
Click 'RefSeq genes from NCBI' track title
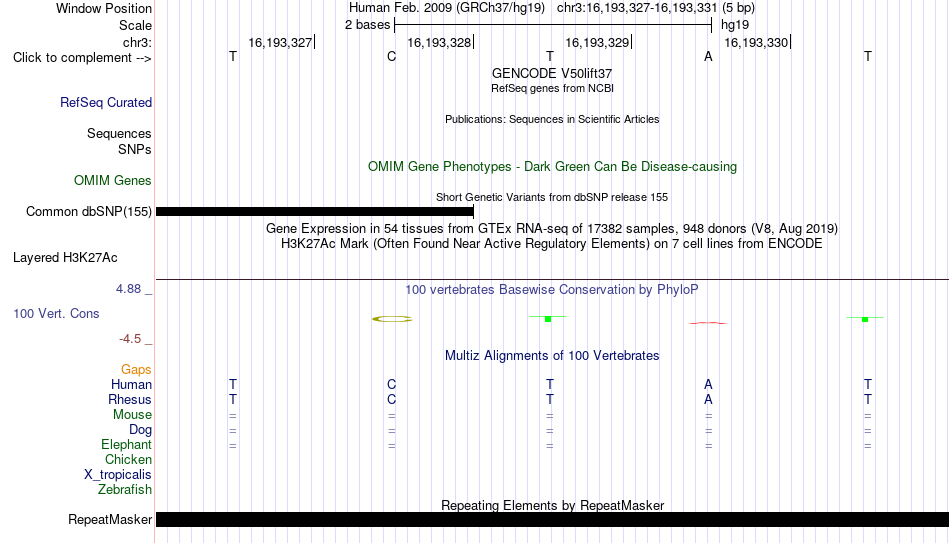(x=553, y=88)
